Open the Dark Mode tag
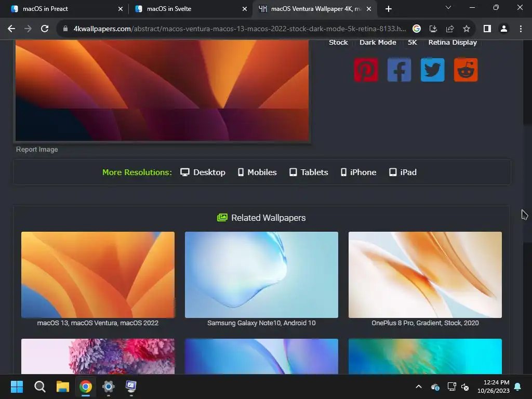 pos(378,43)
